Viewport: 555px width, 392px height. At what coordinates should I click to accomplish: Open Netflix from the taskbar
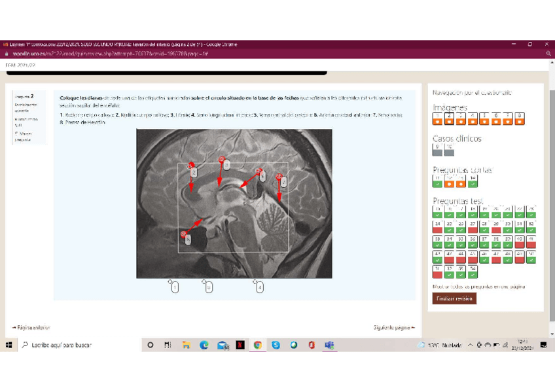pos(240,345)
